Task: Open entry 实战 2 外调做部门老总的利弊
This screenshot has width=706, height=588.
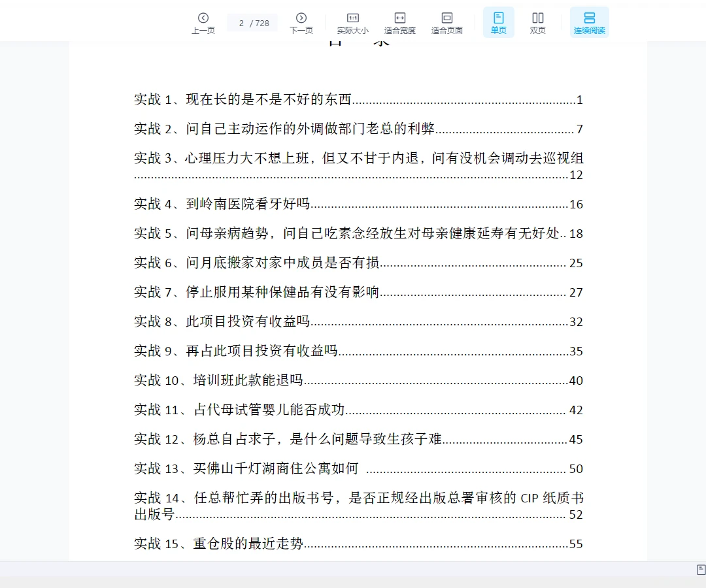Action: point(358,129)
